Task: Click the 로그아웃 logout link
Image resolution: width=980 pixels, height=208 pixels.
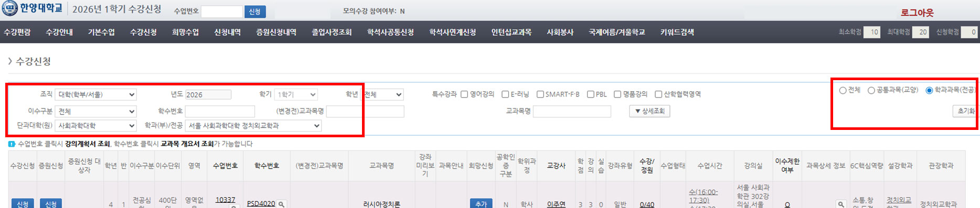Action: click(x=917, y=13)
